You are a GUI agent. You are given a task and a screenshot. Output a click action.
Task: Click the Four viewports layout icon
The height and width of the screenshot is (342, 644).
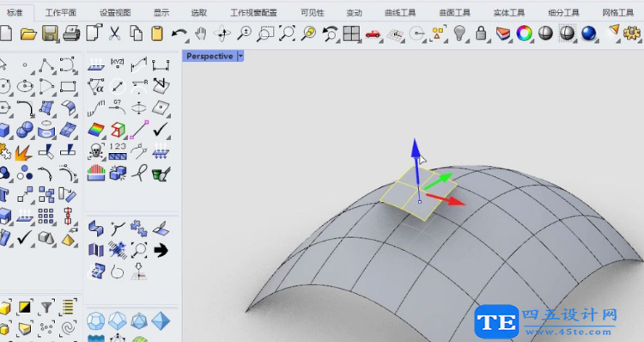click(x=351, y=34)
